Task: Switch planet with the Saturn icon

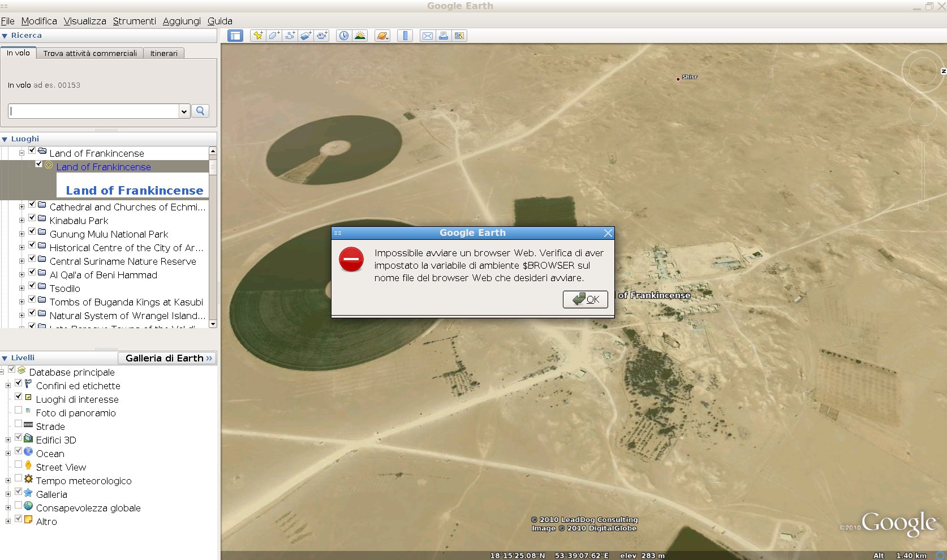Action: pyautogui.click(x=382, y=36)
